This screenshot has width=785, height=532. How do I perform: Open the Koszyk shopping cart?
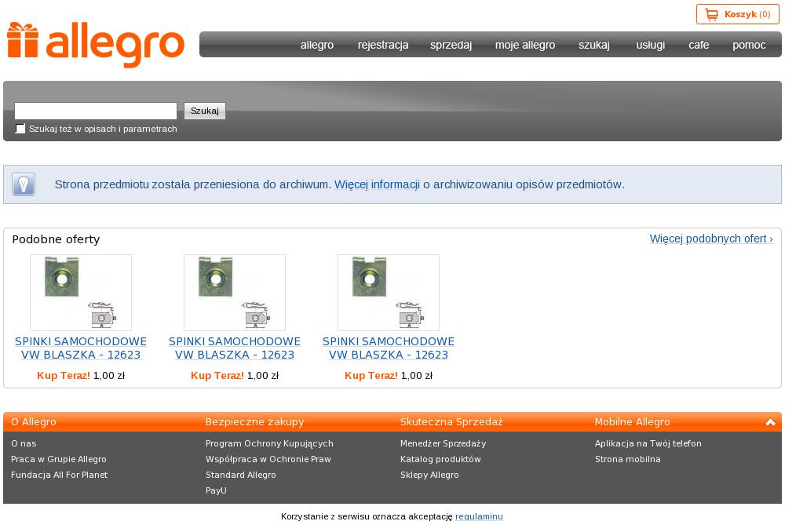click(x=737, y=14)
